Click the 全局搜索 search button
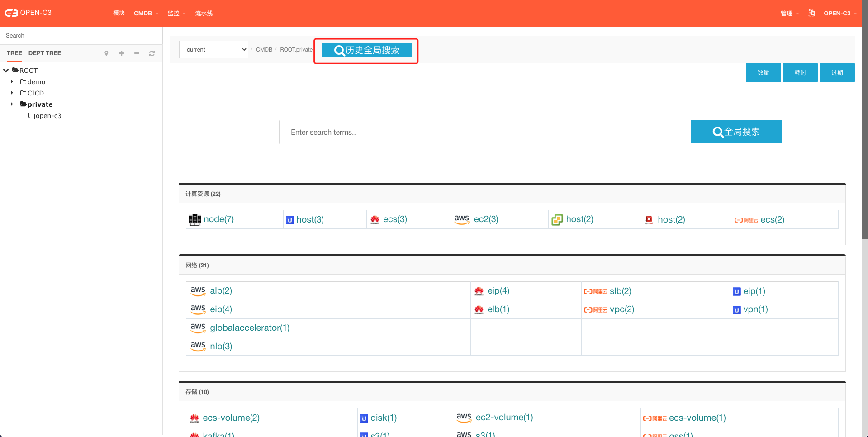Screen dimensions: 868x437 coord(736,132)
